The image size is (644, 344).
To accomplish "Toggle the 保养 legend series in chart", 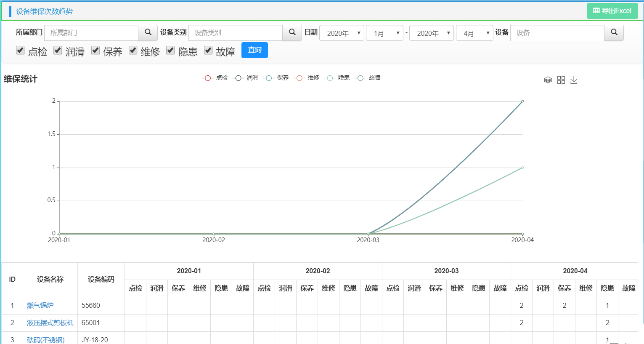I will point(276,78).
